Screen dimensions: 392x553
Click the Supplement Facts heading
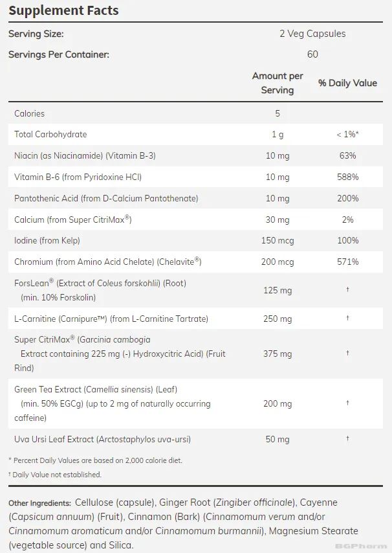click(63, 11)
